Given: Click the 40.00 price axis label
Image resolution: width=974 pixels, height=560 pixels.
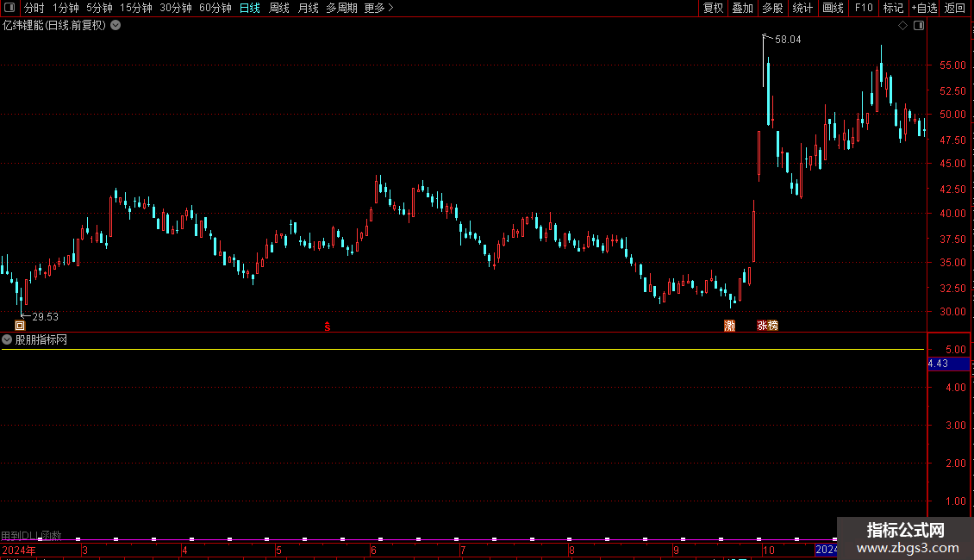Looking at the screenshot, I should [952, 214].
